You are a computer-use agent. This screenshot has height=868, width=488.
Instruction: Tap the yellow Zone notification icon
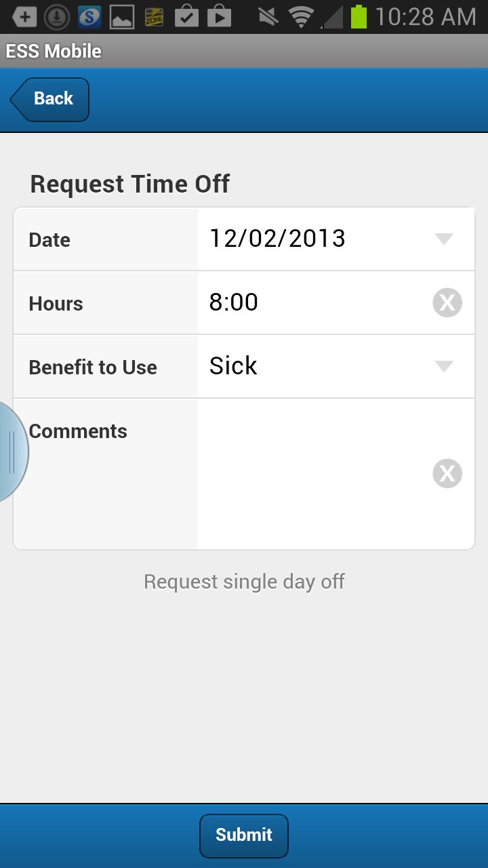click(x=155, y=17)
